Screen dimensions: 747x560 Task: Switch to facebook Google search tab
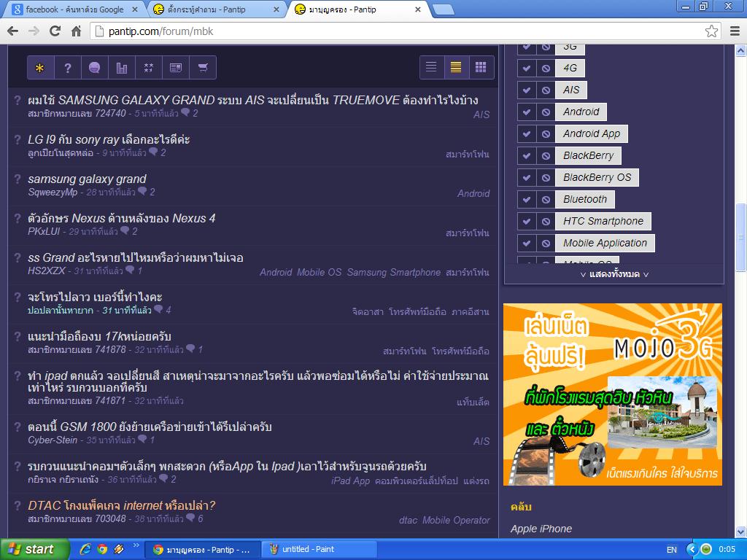pos(74,9)
